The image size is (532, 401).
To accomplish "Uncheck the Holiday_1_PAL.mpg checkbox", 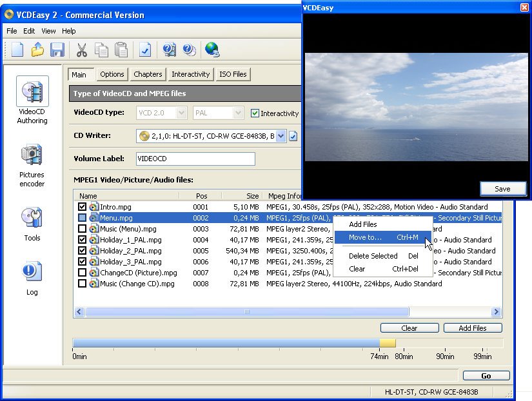I will [x=82, y=240].
